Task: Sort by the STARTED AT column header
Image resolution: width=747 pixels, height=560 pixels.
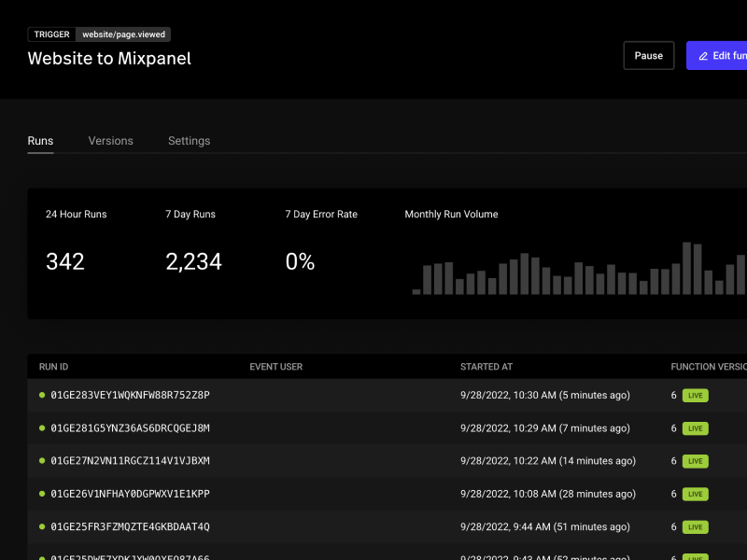Action: (x=486, y=366)
